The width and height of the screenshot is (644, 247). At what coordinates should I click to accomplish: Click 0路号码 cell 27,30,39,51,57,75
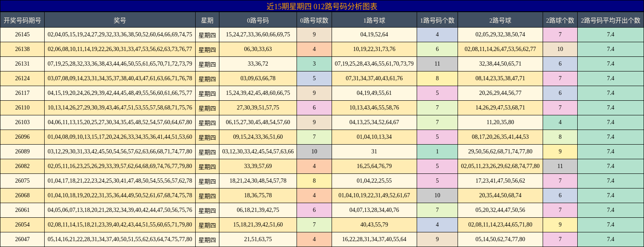pos(258,108)
